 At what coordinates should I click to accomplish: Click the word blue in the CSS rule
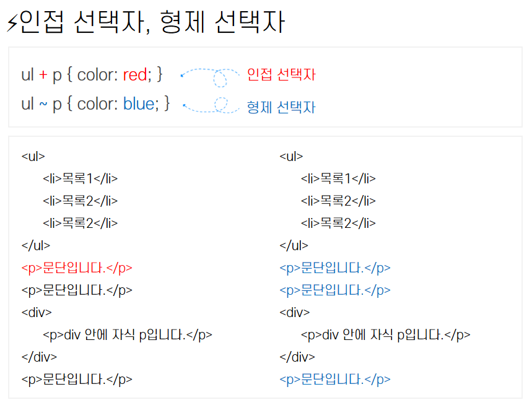coord(139,104)
